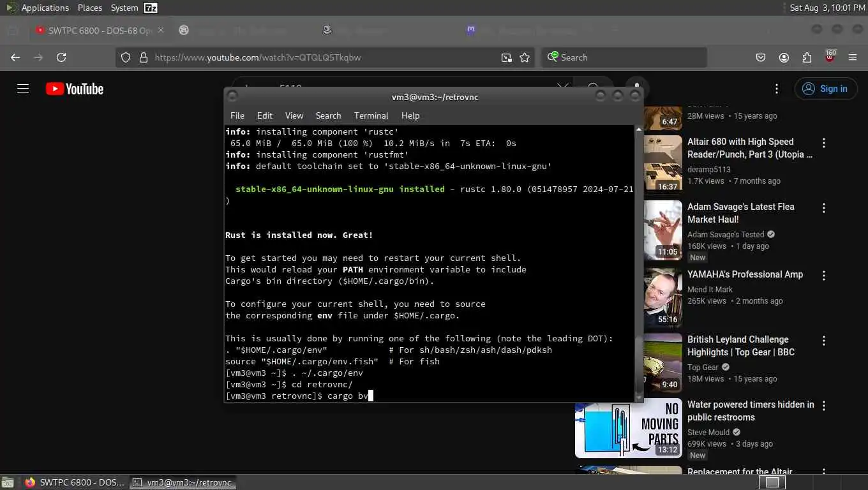Open the terminal window's top-left window menu button

click(232, 96)
